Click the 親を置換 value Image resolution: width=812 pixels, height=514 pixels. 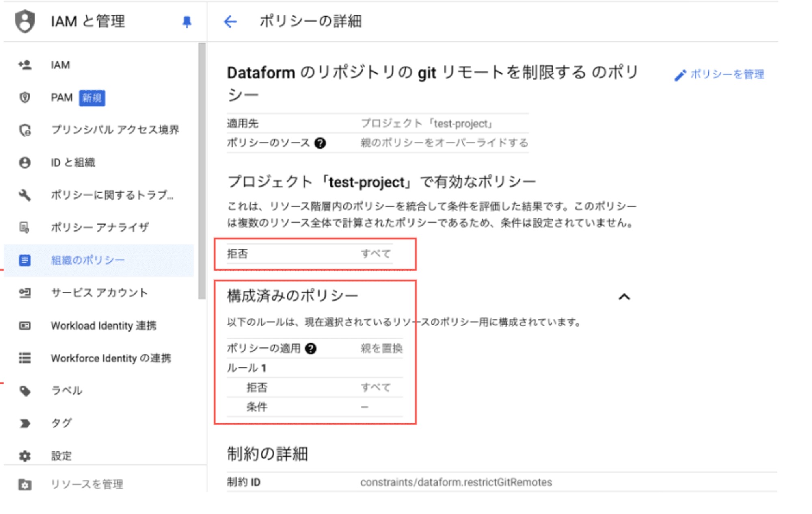(382, 348)
